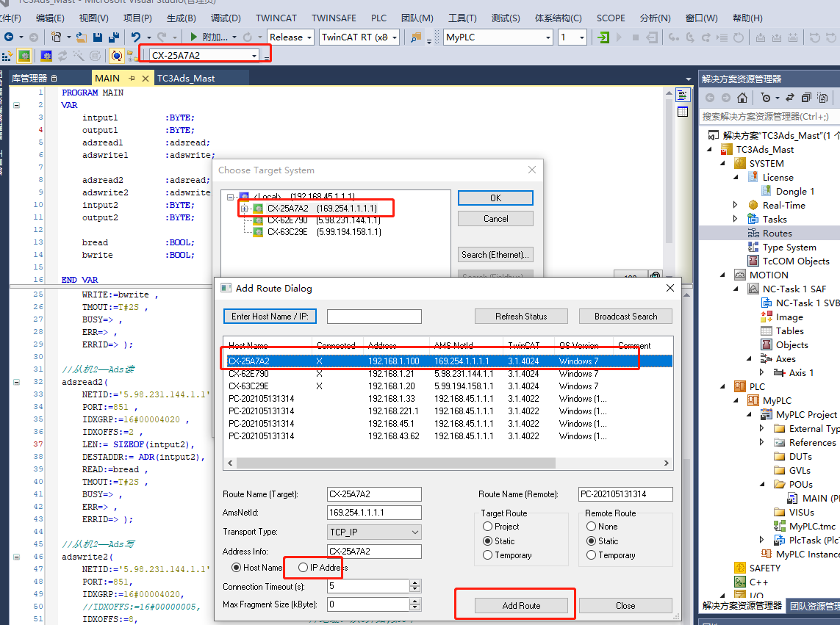Click the TwinCAT Activate Configuration icon
This screenshot has height=625, width=840.
(x=7, y=56)
